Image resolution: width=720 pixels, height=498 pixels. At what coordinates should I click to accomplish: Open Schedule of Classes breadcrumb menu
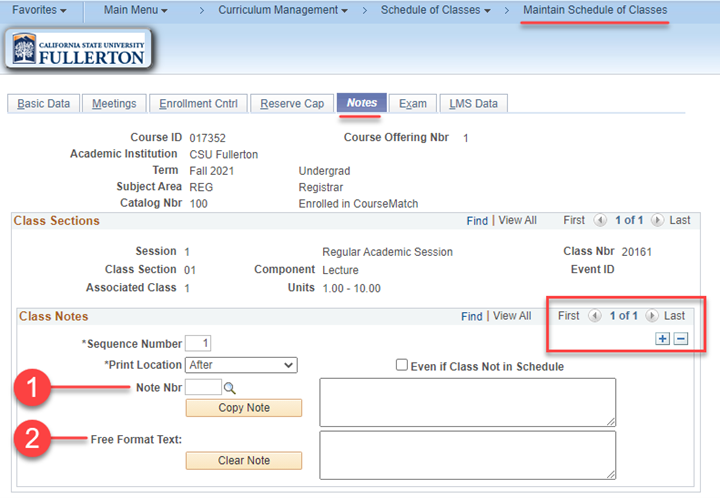tap(435, 10)
